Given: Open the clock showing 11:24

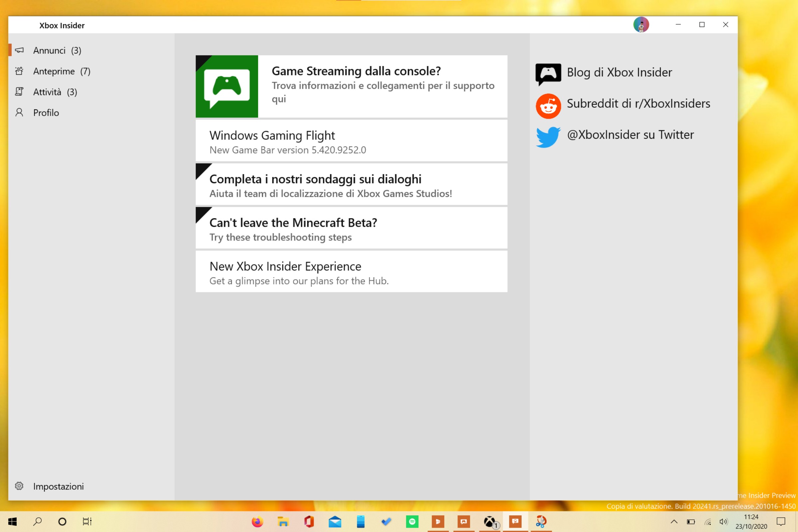Looking at the screenshot, I should [x=751, y=521].
